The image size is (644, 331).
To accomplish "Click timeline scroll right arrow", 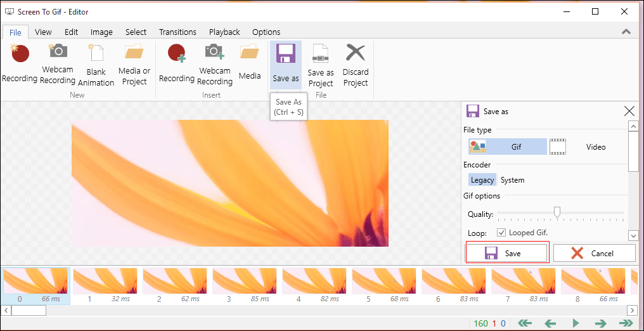I will coord(633,310).
